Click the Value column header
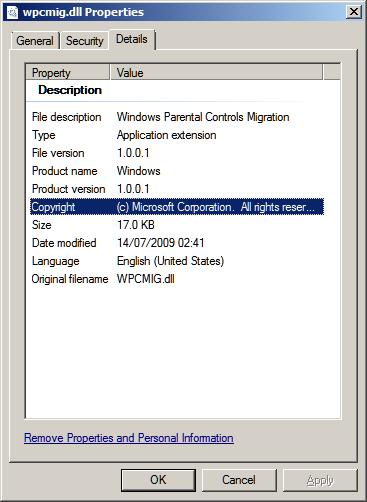The width and height of the screenshot is (367, 502). (x=216, y=73)
